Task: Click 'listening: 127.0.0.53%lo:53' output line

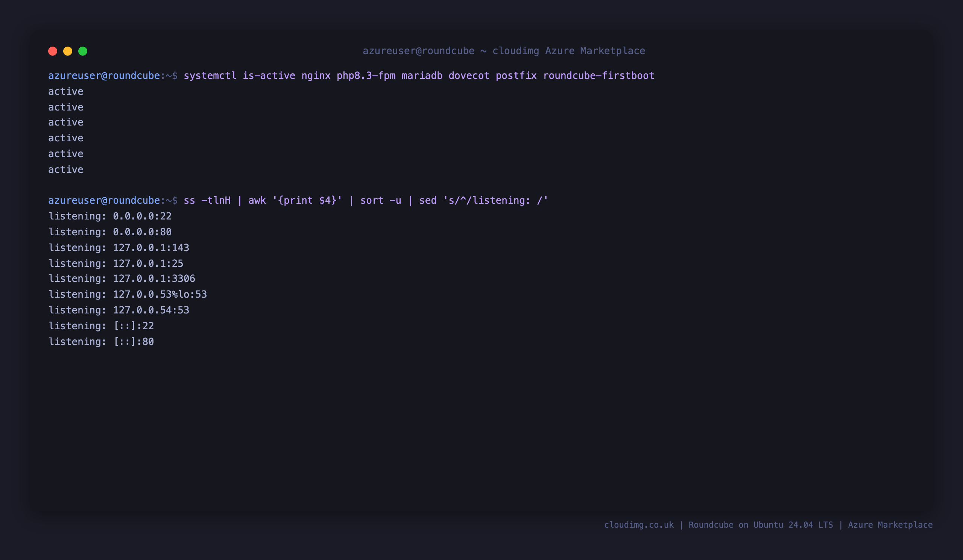Action: [128, 294]
